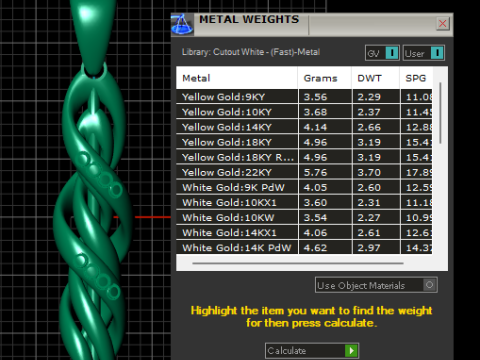
Task: Select the Yellow Gold:22KY row
Action: point(304,172)
